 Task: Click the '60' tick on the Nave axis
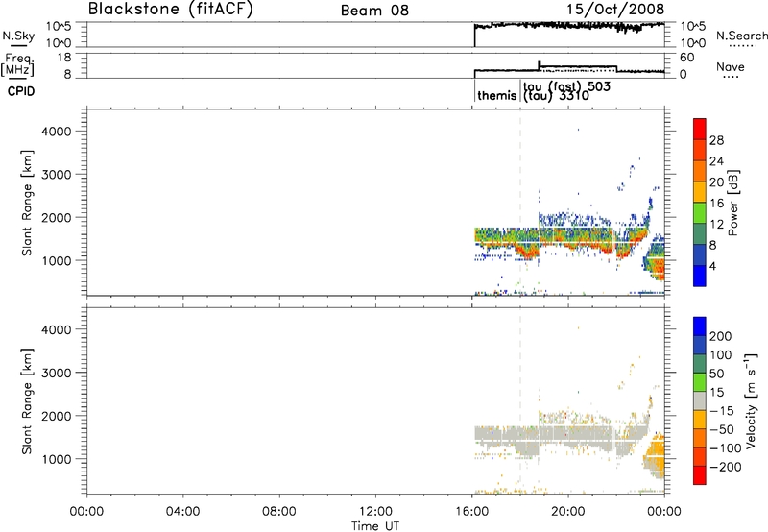[686, 58]
